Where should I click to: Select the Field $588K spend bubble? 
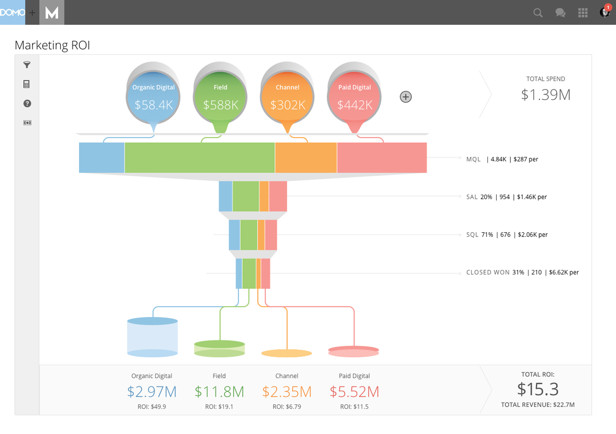point(221,97)
